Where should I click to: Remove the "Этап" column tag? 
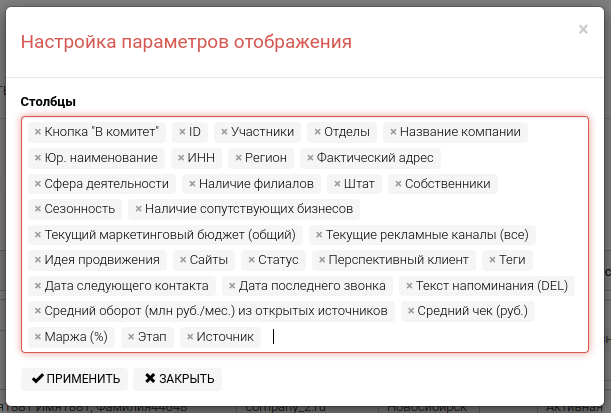(x=130, y=338)
